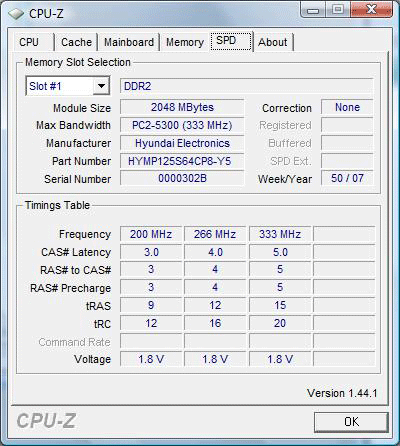400x446 pixels.
Task: Select the Module Size 2048 MBytes field
Action: pyautogui.click(x=182, y=107)
